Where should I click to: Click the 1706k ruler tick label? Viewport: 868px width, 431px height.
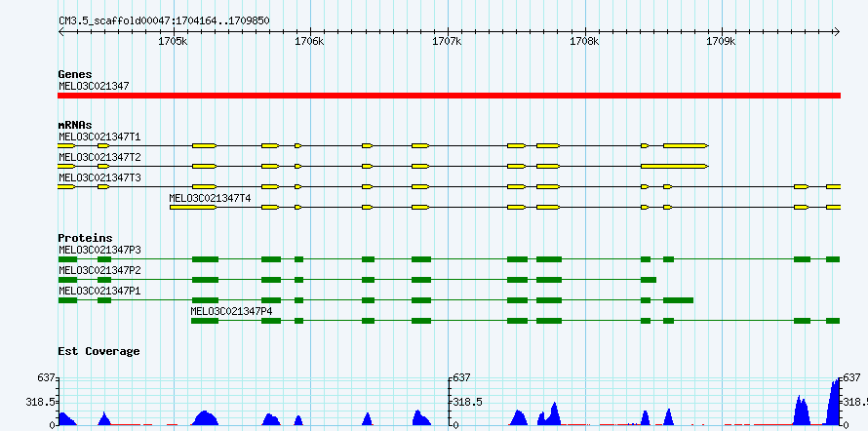click(x=310, y=41)
